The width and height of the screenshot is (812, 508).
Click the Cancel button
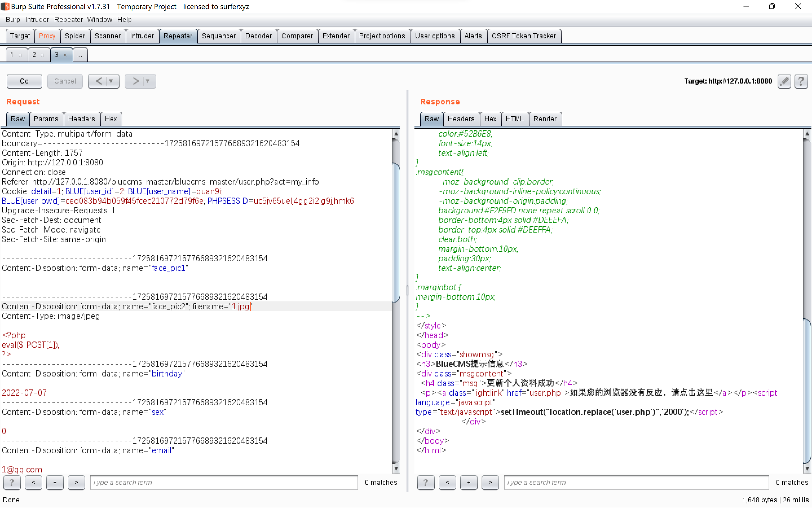65,81
